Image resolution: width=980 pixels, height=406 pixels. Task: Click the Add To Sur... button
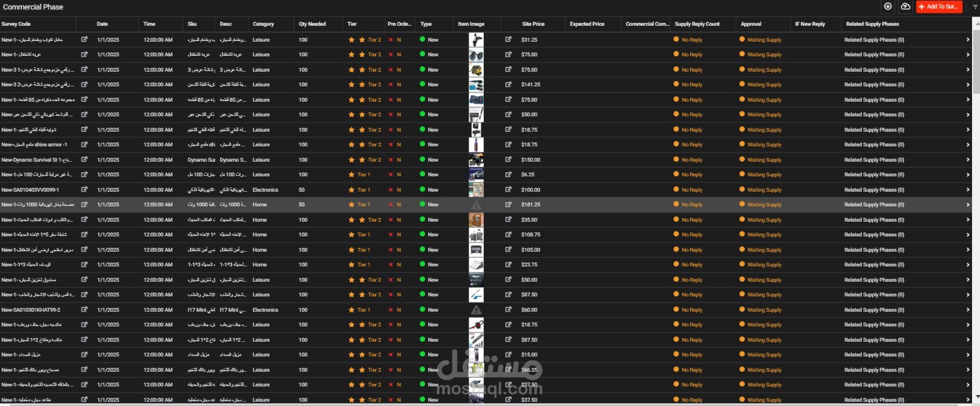click(x=939, y=7)
